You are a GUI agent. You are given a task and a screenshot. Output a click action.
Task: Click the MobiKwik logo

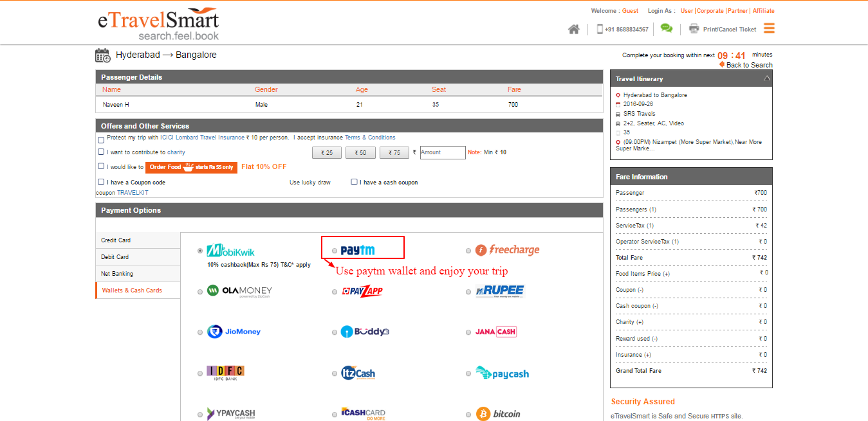click(230, 251)
